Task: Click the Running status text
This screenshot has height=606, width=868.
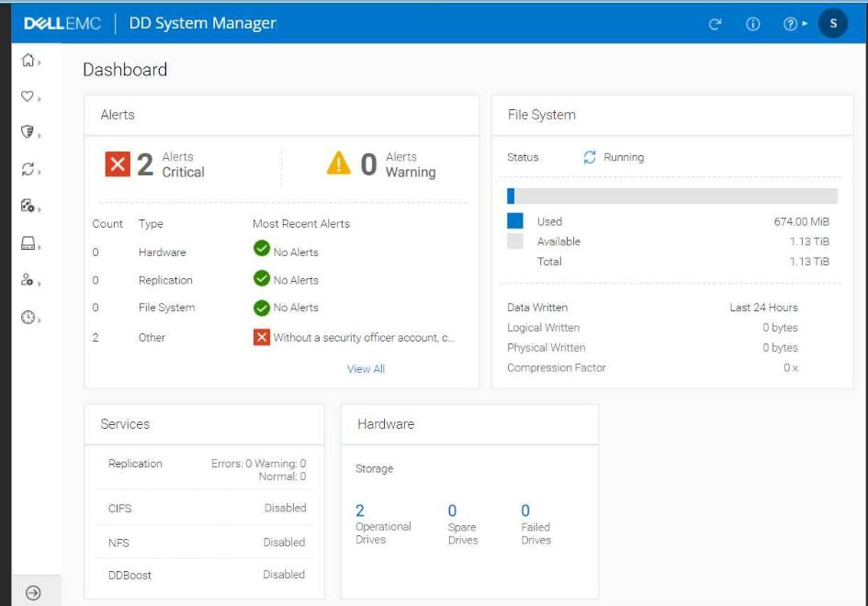Action: pos(624,157)
